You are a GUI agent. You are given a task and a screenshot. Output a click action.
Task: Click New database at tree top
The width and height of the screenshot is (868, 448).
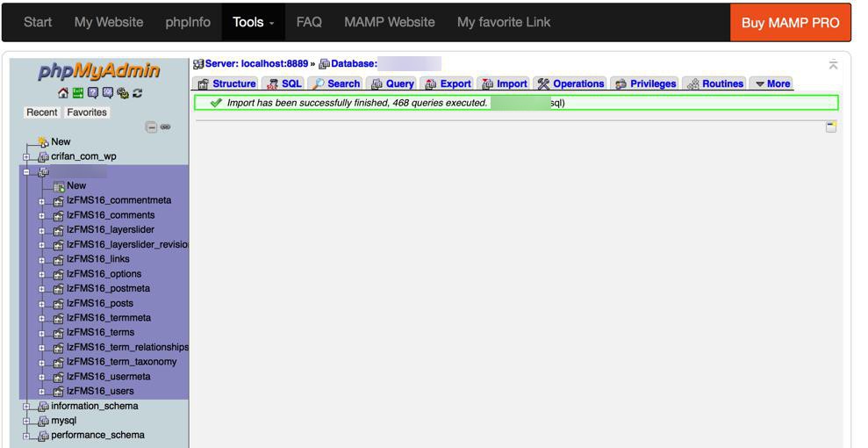click(61, 141)
